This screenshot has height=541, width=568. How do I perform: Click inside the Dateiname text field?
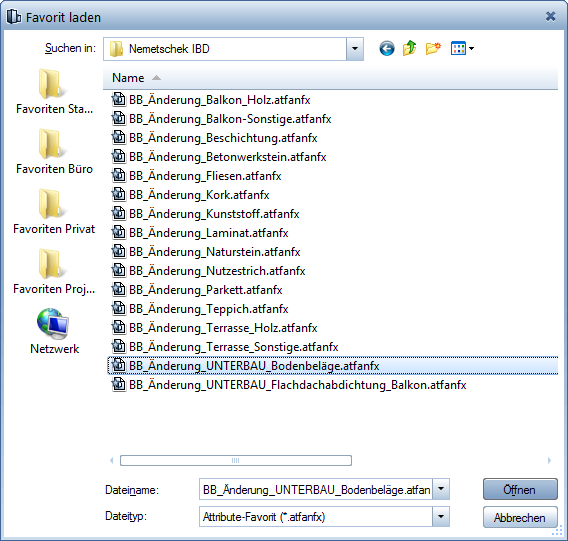pos(316,489)
